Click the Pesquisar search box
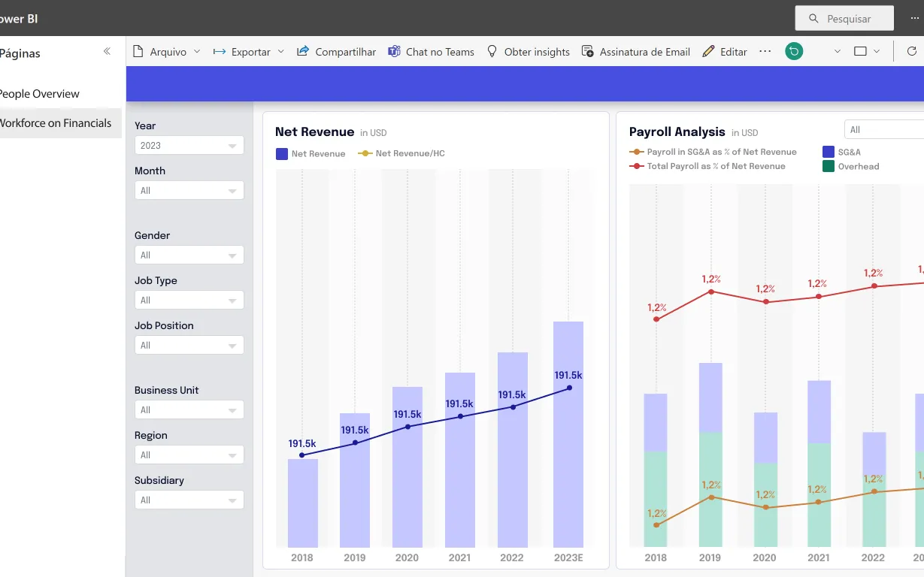The image size is (924, 577). point(844,18)
